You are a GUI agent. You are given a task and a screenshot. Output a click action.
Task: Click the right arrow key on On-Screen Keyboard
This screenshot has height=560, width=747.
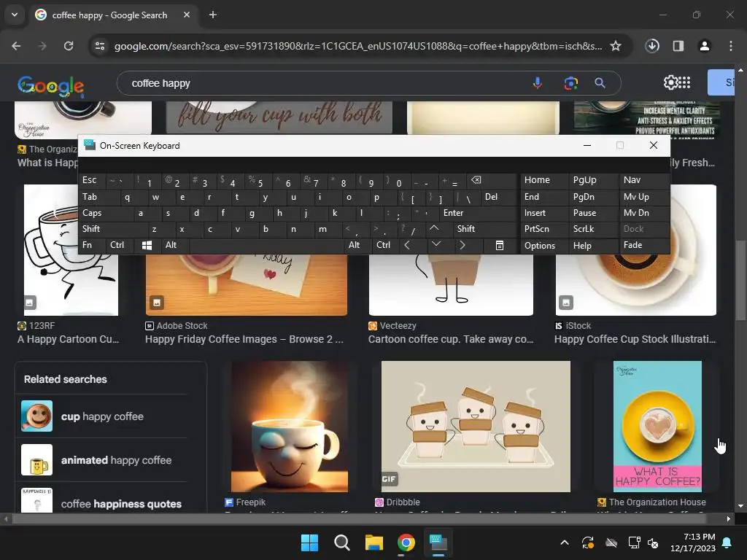point(462,245)
